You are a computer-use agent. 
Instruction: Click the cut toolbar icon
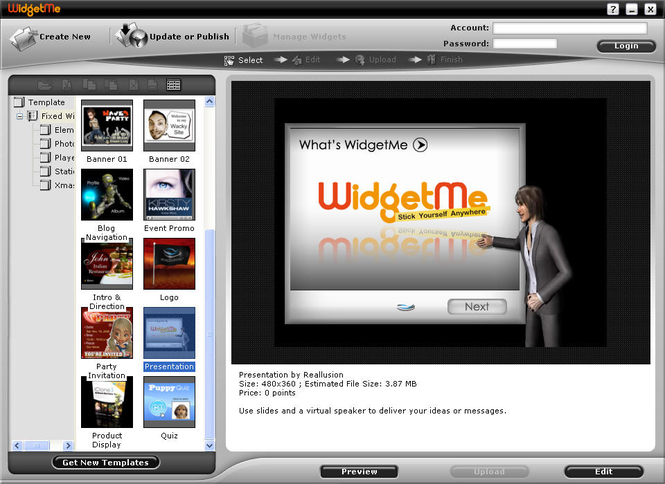coord(67,85)
